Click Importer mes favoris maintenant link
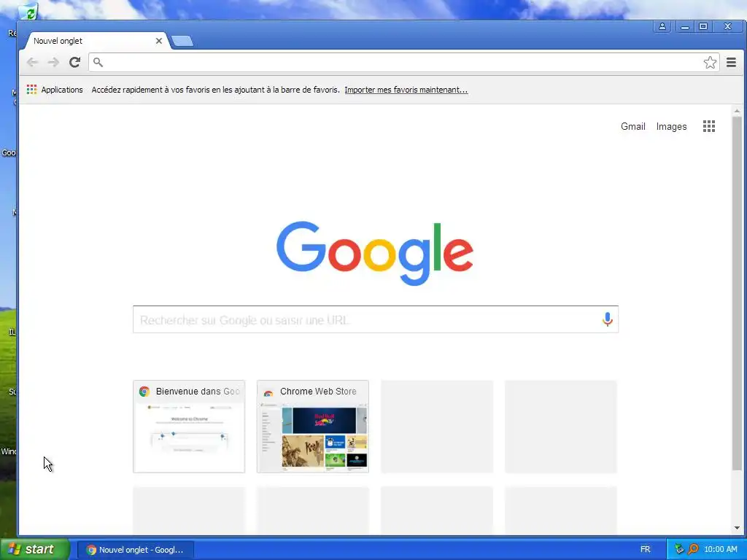 406,90
